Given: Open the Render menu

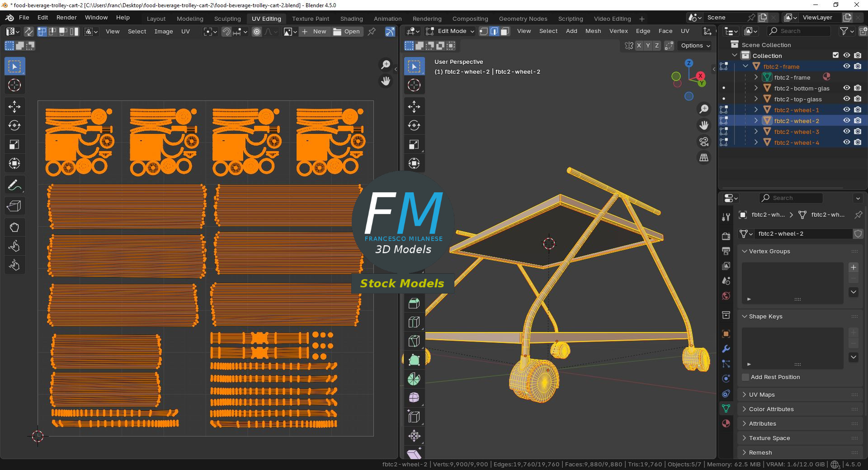Looking at the screenshot, I should [66, 18].
